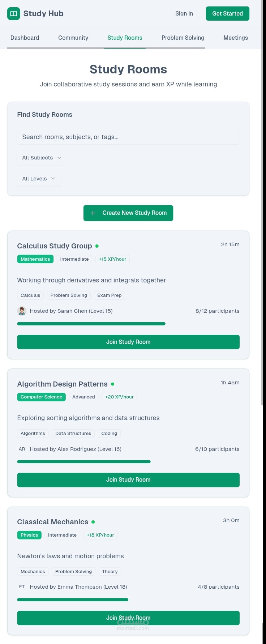Focus the search rooms input field

tap(128, 137)
